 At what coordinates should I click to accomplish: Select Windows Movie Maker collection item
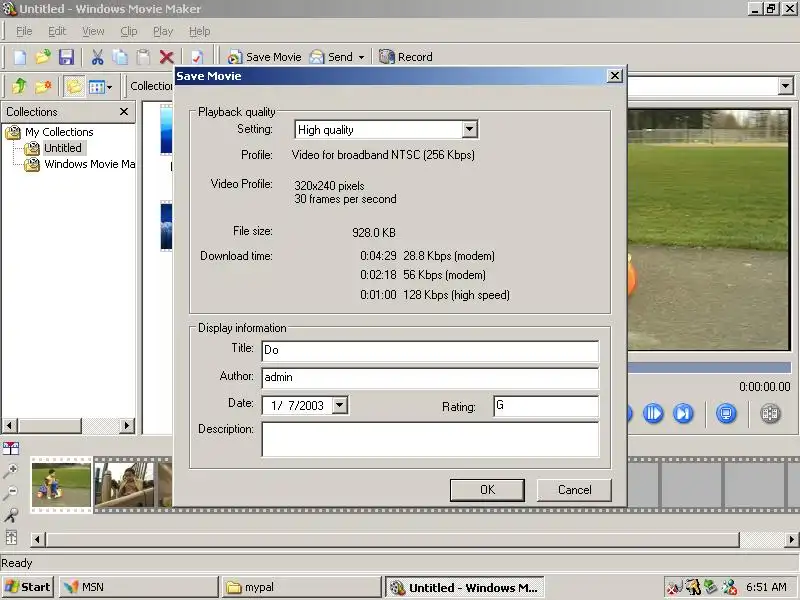coord(89,164)
